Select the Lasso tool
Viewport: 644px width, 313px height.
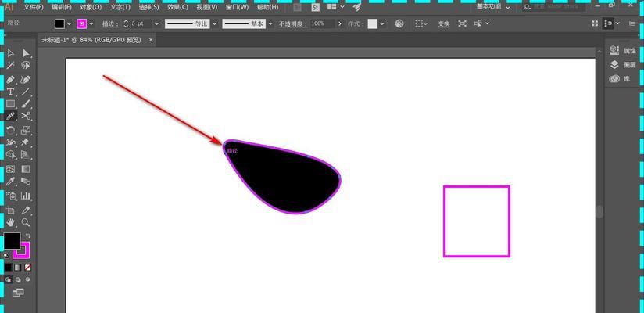[26, 65]
